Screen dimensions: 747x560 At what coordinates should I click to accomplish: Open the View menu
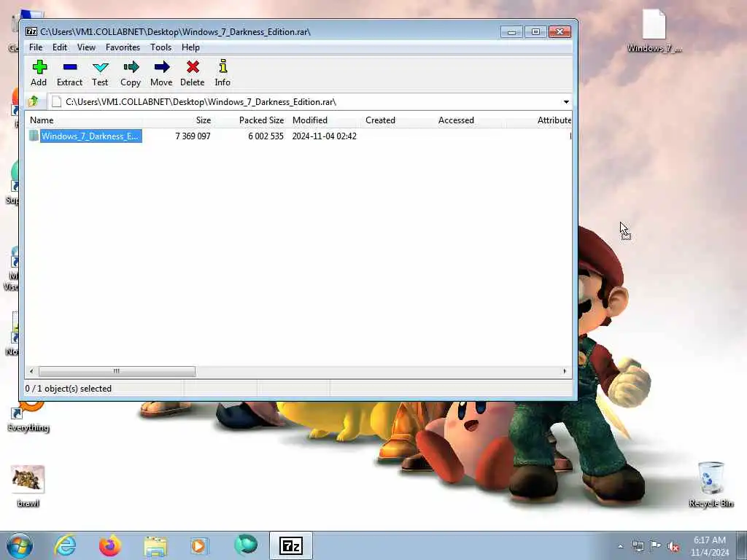pos(86,47)
